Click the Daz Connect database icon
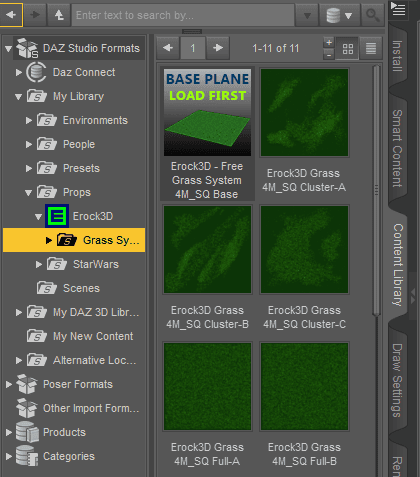Viewport: 420px width, 477px height. tap(36, 72)
